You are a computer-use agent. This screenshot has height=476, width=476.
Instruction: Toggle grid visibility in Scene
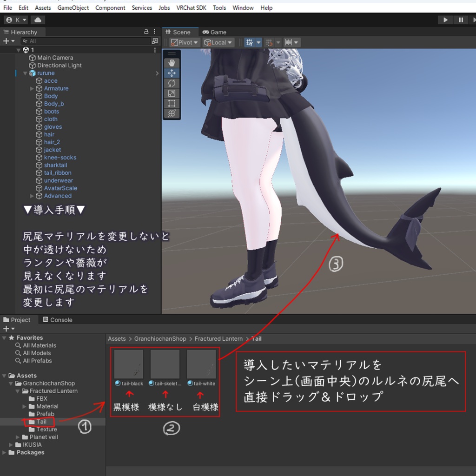(x=249, y=42)
